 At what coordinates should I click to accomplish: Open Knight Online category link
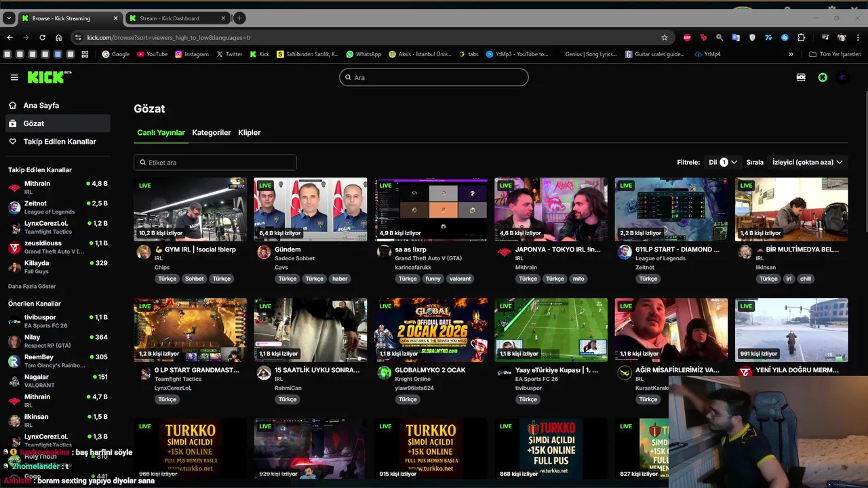tap(413, 379)
